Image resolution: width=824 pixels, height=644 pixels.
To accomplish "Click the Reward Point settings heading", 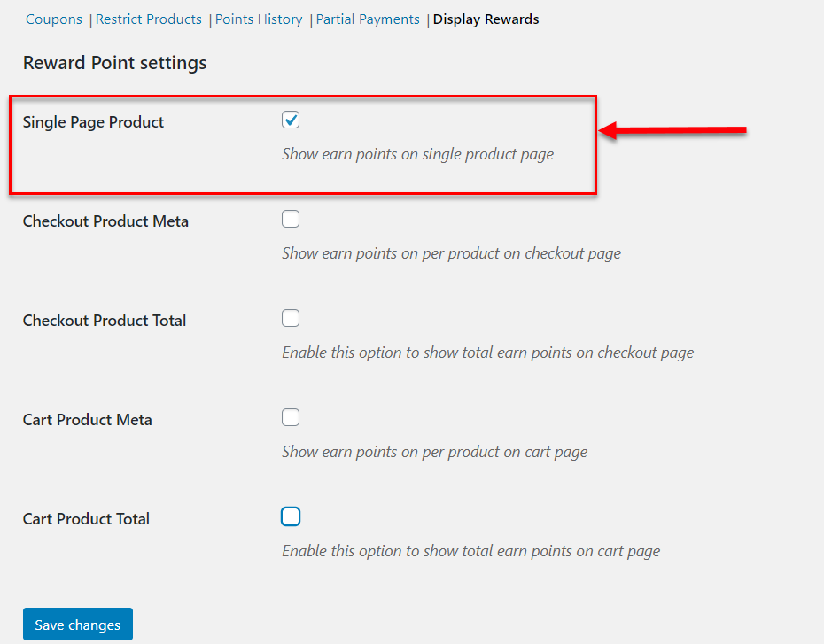I will coord(114,63).
